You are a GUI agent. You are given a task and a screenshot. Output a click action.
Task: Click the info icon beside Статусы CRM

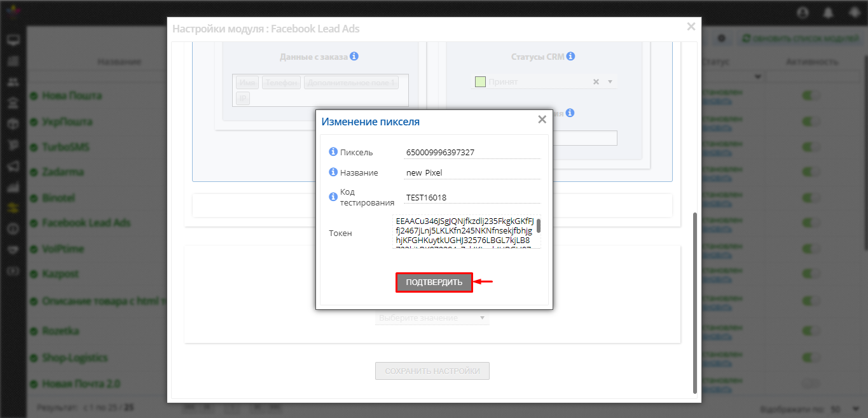pos(570,56)
